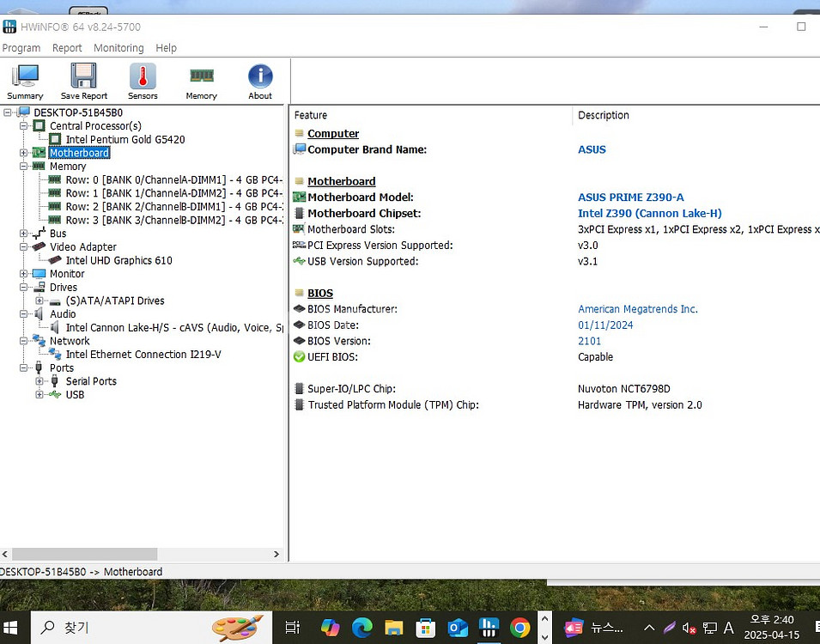Viewport: 820px width, 644px height.
Task: Select Intel Pentium Gold G5420 item
Action: (x=125, y=140)
